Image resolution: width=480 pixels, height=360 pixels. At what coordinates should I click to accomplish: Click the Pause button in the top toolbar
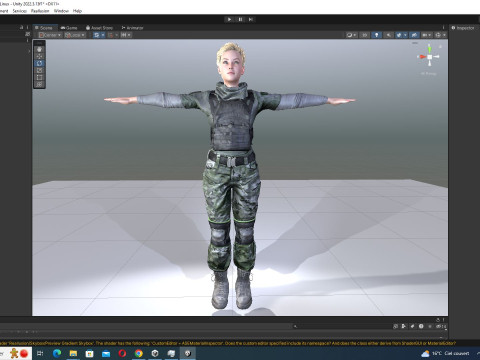[x=240, y=19]
